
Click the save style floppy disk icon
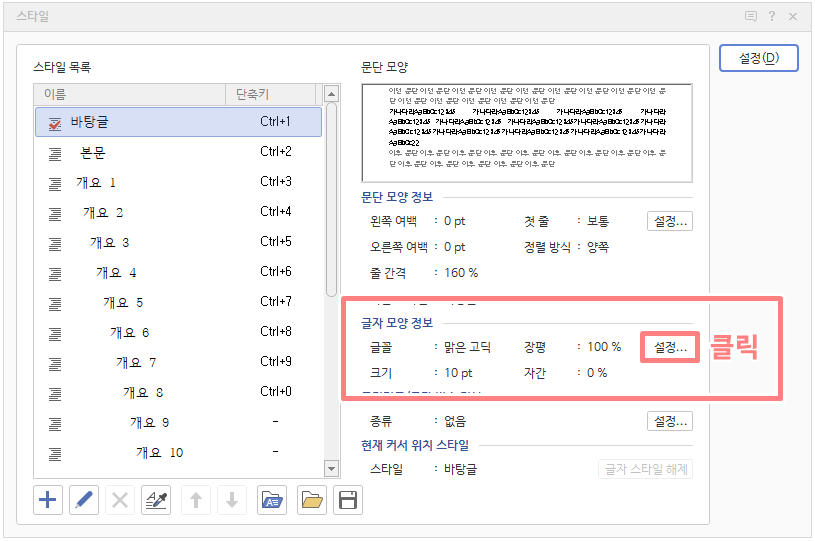[x=348, y=500]
